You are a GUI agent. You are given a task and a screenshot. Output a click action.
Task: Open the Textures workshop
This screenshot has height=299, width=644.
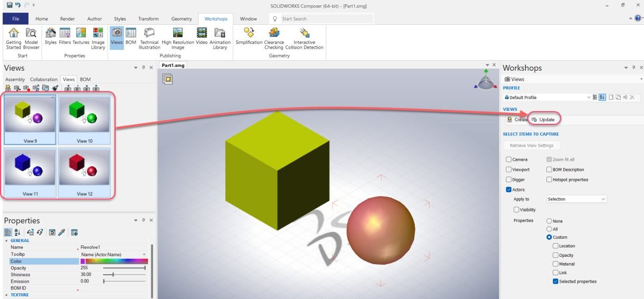81,36
